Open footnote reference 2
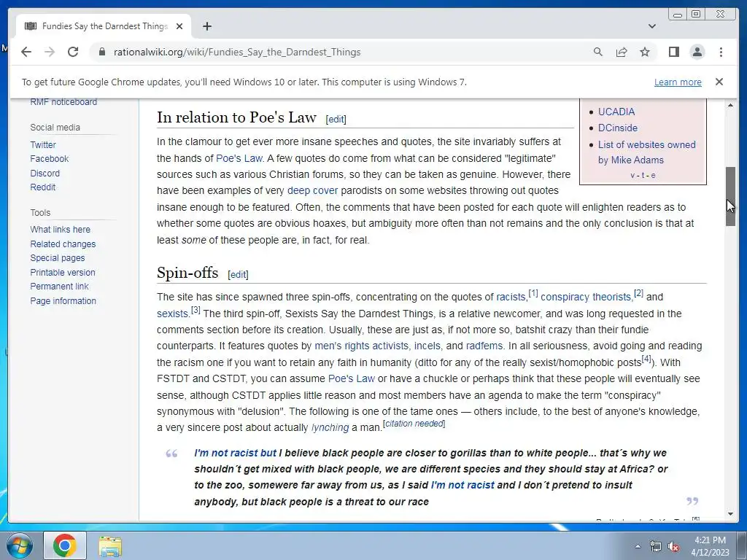The width and height of the screenshot is (747, 560). 639,293
